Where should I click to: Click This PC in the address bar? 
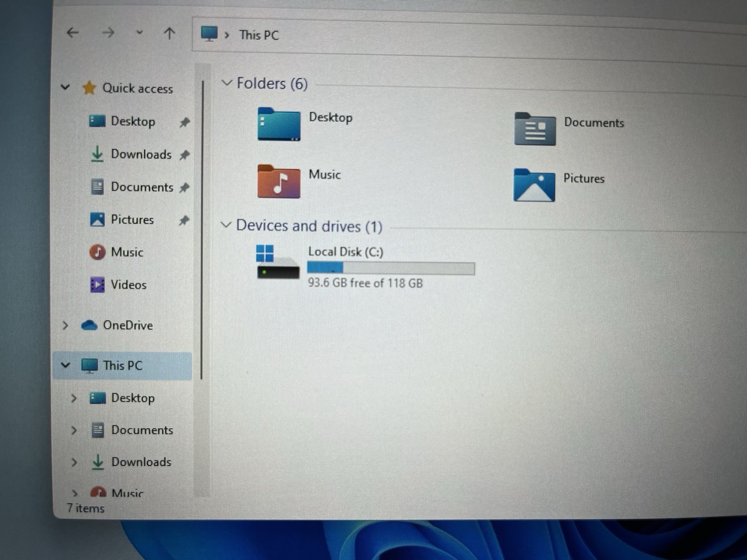pyautogui.click(x=259, y=35)
